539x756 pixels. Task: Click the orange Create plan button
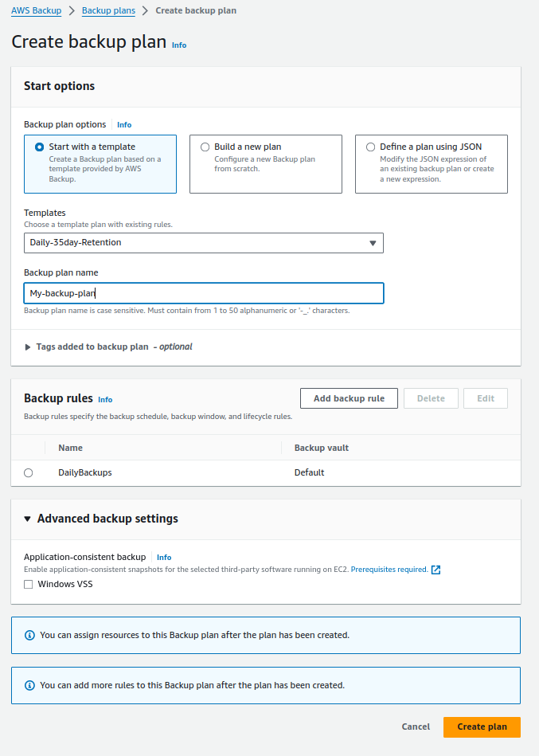click(482, 727)
